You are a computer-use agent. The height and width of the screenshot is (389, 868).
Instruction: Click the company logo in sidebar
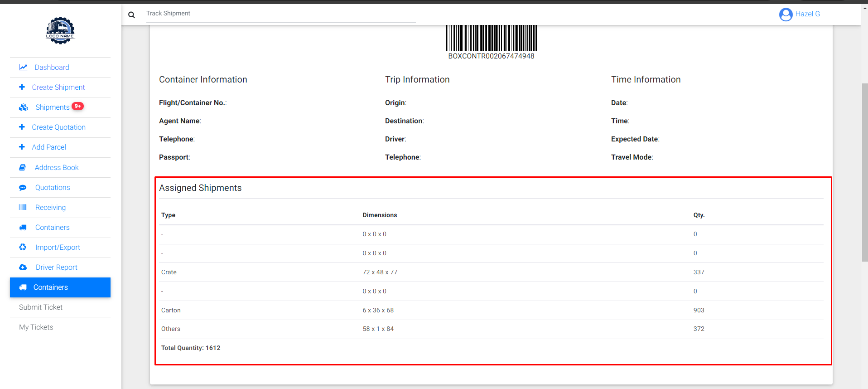click(60, 30)
